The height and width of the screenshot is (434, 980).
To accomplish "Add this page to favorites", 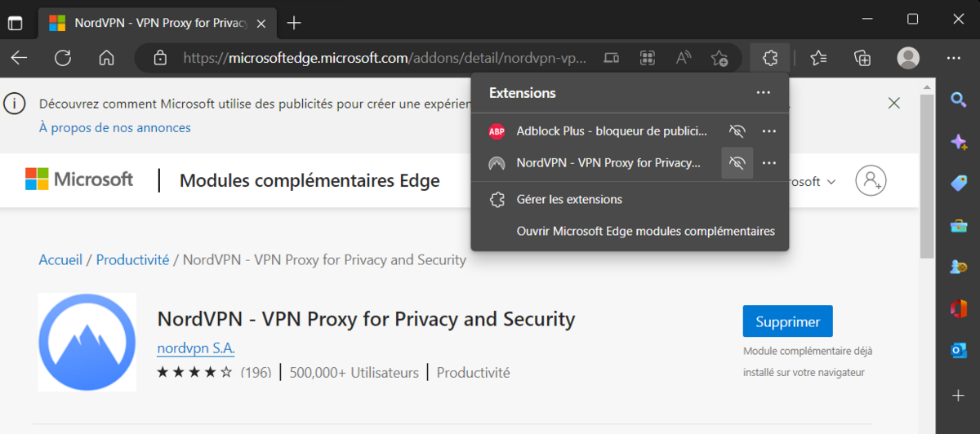I will (x=719, y=58).
